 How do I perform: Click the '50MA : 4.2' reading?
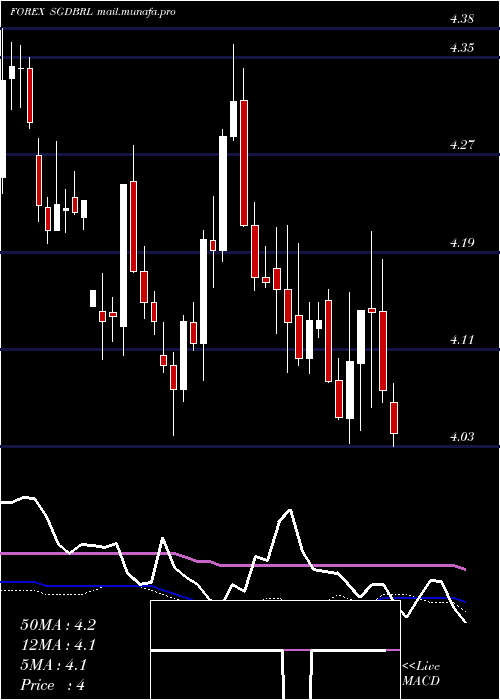pyautogui.click(x=58, y=625)
